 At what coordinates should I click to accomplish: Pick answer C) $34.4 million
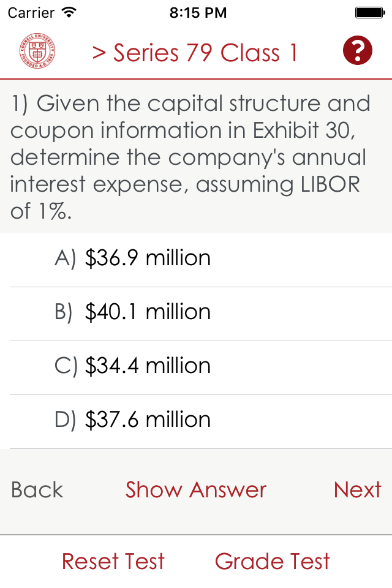pos(148,366)
